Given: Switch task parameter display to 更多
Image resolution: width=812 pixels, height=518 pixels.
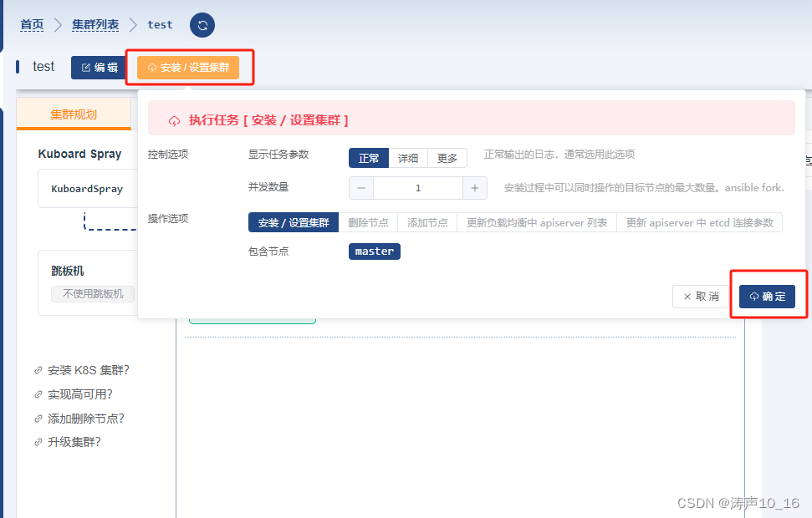Looking at the screenshot, I should (447, 157).
